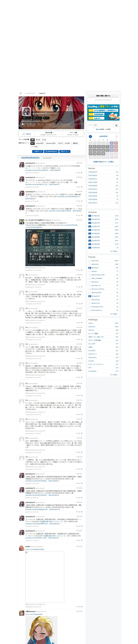Like the tweet posted at 23:44:45

[x=82, y=173]
